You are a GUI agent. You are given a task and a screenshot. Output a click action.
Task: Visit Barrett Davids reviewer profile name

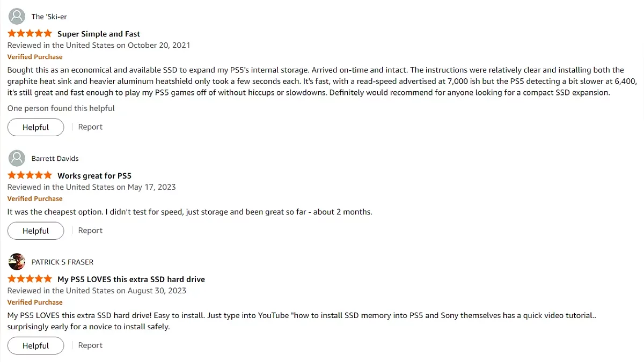point(55,158)
